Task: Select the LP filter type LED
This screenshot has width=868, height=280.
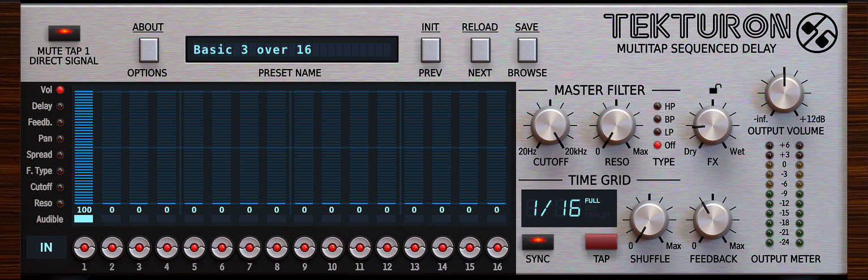Action: point(658,132)
